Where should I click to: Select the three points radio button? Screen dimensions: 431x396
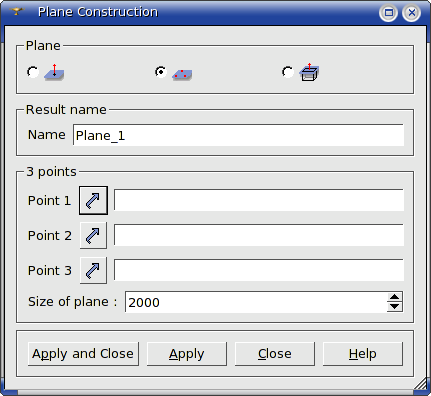161,72
